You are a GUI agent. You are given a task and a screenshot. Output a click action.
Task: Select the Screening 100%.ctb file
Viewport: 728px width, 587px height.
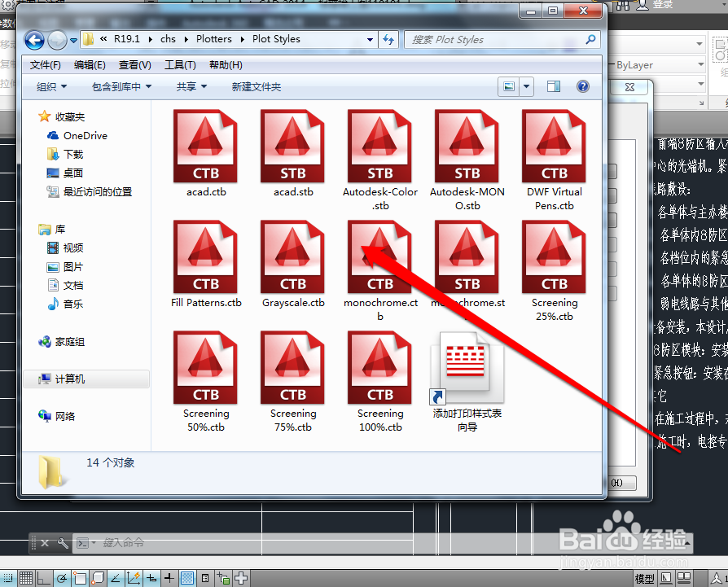pyautogui.click(x=379, y=382)
